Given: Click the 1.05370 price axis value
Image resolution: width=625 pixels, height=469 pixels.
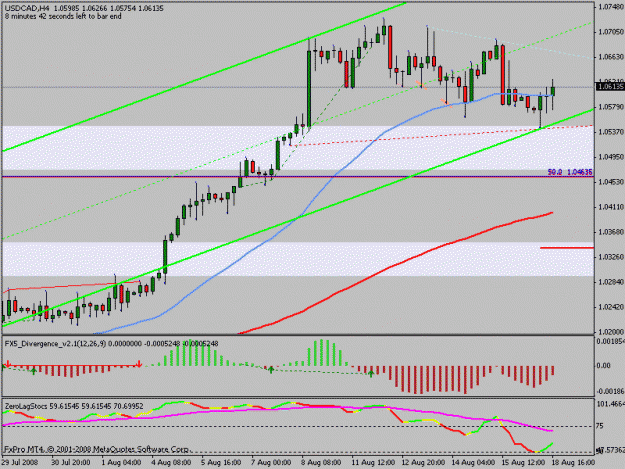Looking at the screenshot, I should coord(611,131).
